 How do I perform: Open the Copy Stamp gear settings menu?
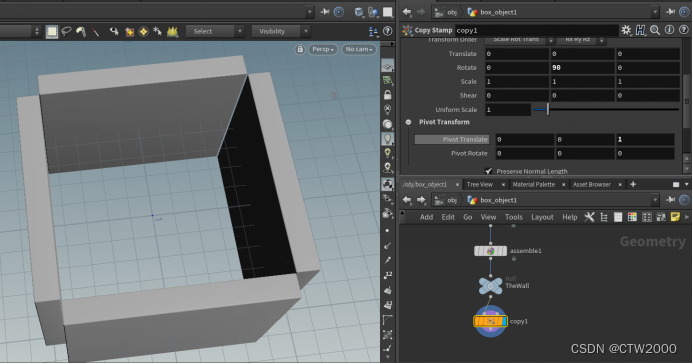point(626,30)
